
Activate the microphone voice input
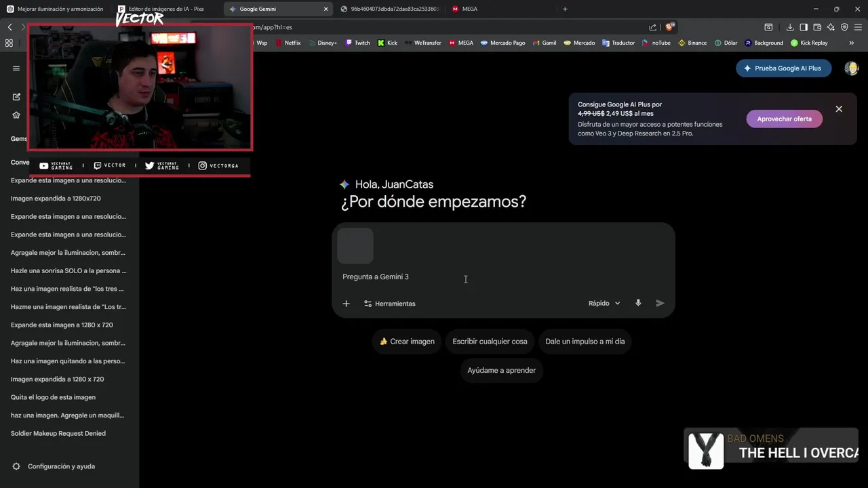[x=638, y=303]
